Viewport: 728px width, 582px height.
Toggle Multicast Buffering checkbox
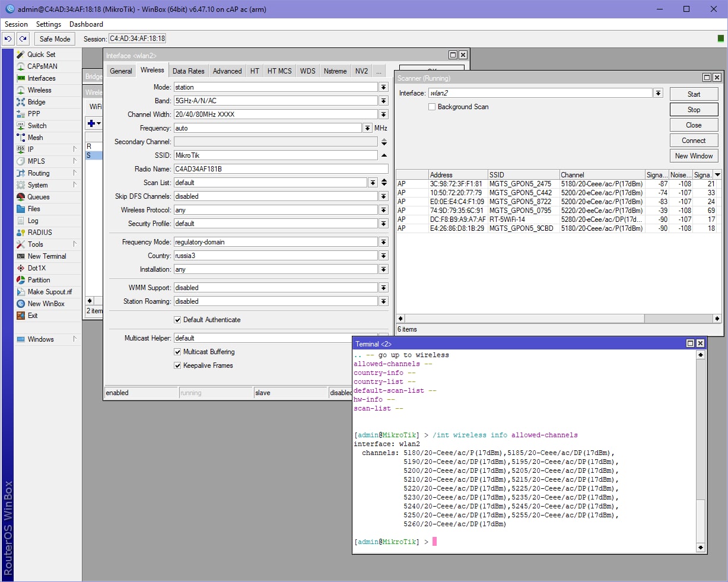tap(177, 352)
